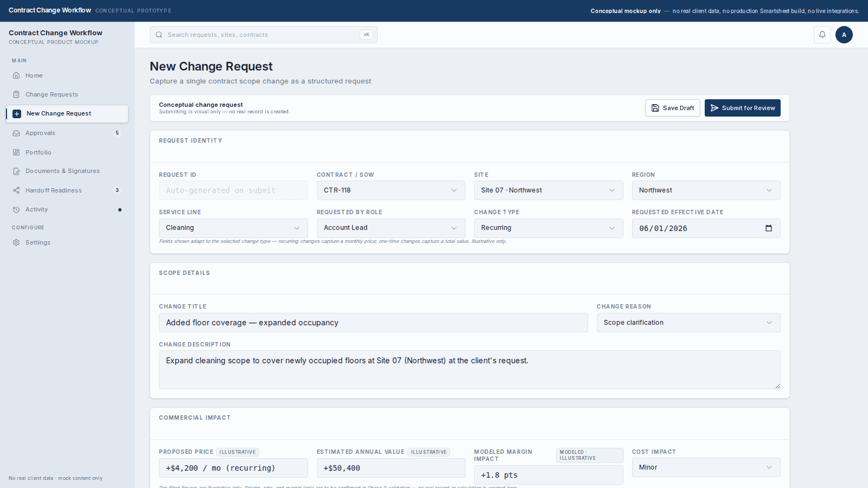The height and width of the screenshot is (488, 868).
Task: Go to Change Requests
Action: point(67,94)
